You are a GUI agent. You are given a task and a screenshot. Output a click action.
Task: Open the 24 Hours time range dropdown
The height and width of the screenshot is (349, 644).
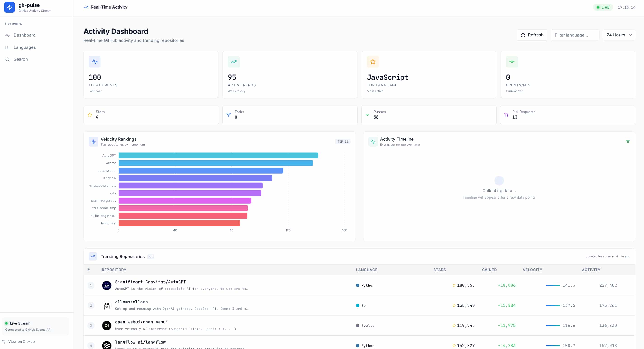[x=619, y=35]
